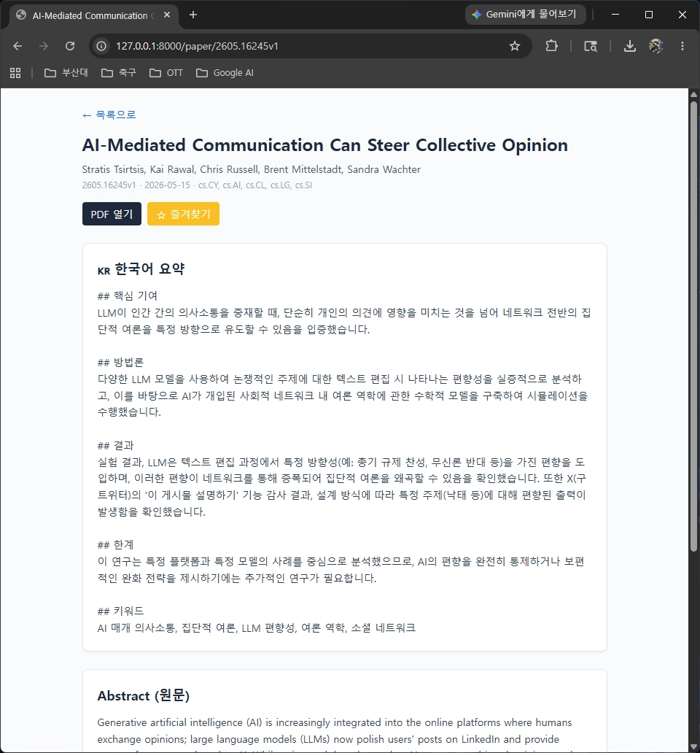Viewport: 700px width, 753px height.
Task: Close the AI-Mediated Communication tab
Action: tap(167, 15)
